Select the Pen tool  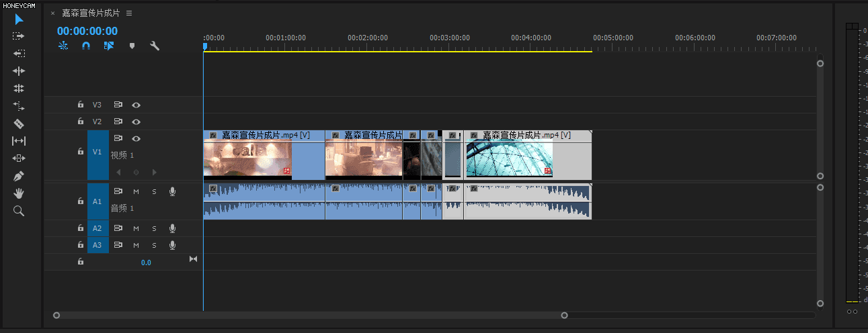[x=19, y=176]
